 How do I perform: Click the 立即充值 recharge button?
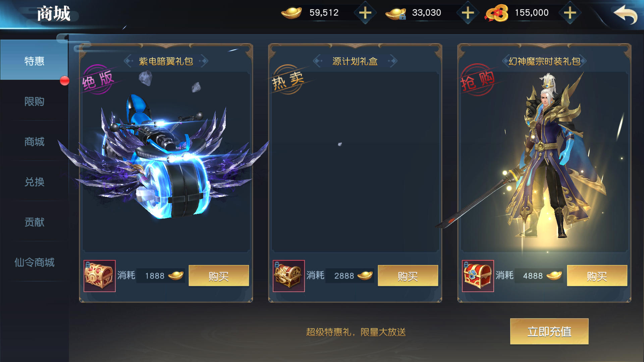tap(549, 331)
